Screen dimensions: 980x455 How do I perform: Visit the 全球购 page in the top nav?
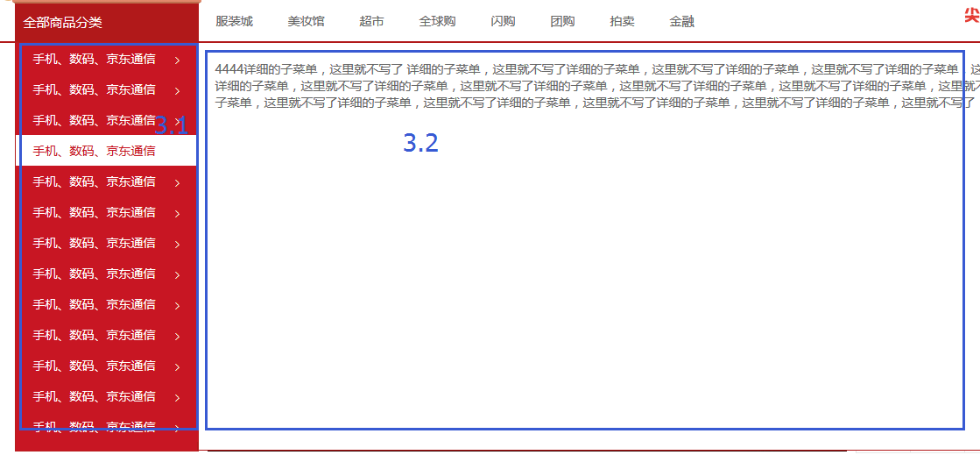437,21
